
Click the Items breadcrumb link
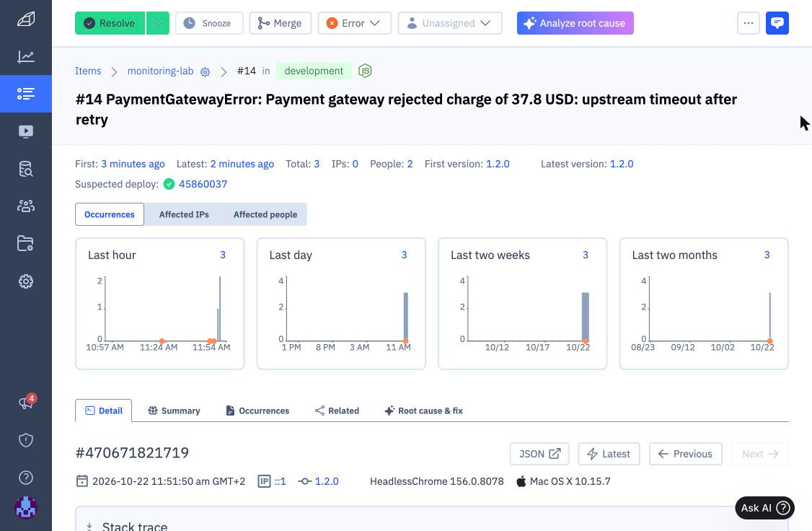point(88,71)
